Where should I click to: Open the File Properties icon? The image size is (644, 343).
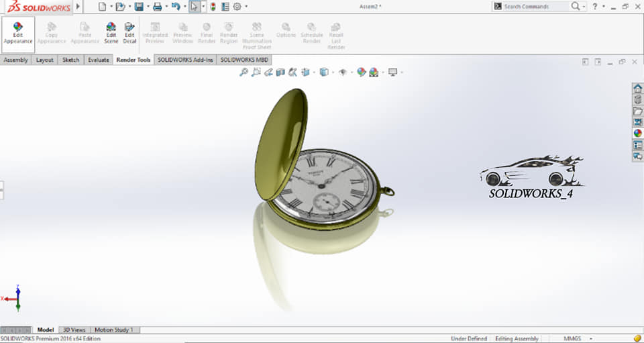[225, 7]
